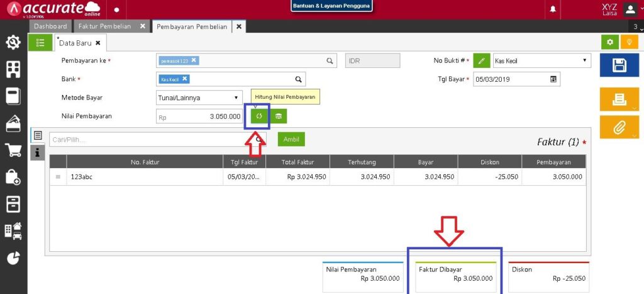Open the Tgl Bayar calendar picker
Viewport: 644px width, 294px height.
point(553,79)
